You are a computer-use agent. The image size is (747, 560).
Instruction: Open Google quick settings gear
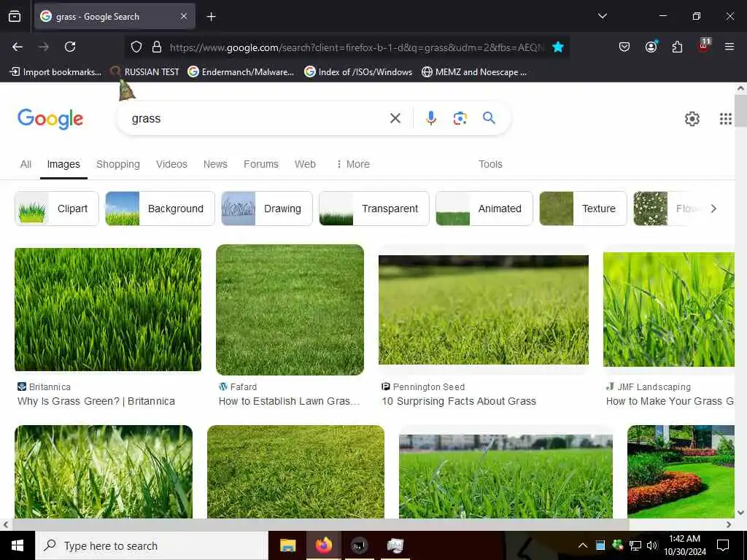click(692, 119)
